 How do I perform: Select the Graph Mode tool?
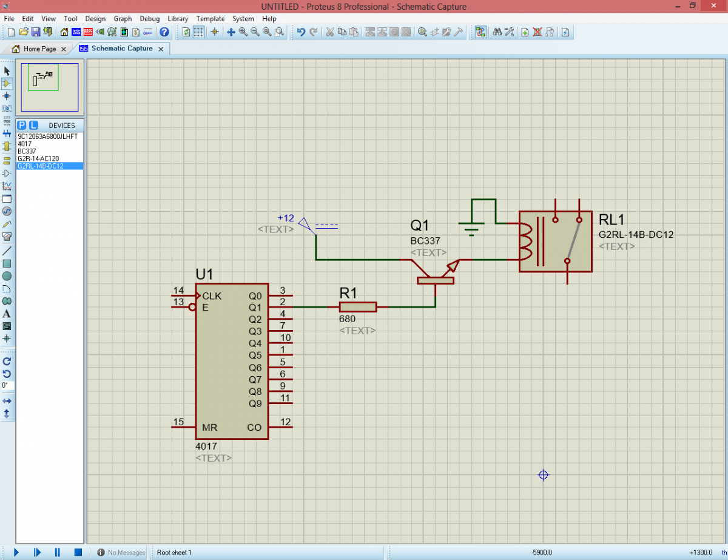pos(7,186)
